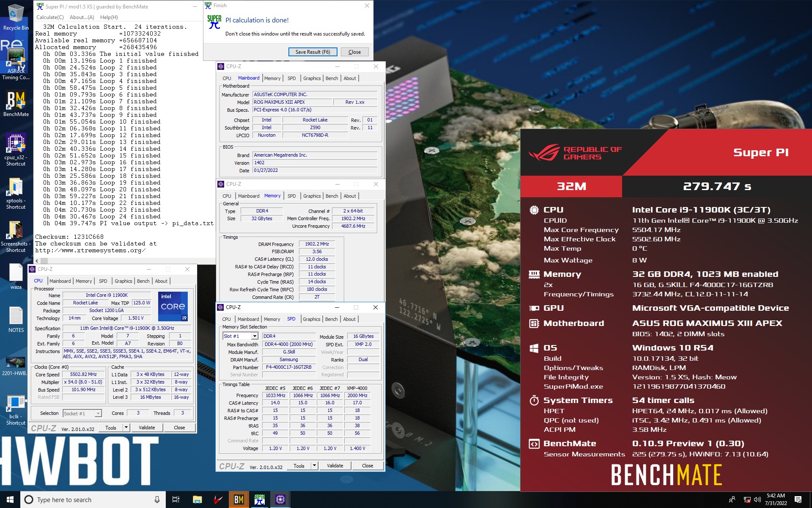Select Bench tab in CPU-Z CPU window
The image size is (812, 508).
(143, 281)
